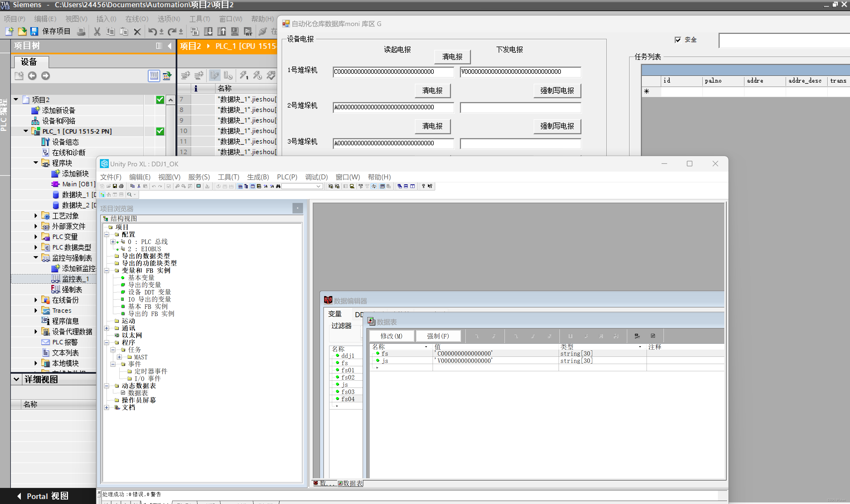Click the go-online plug icon in TIA toolbar
Viewport: 850px width, 504px height.
pos(263,32)
